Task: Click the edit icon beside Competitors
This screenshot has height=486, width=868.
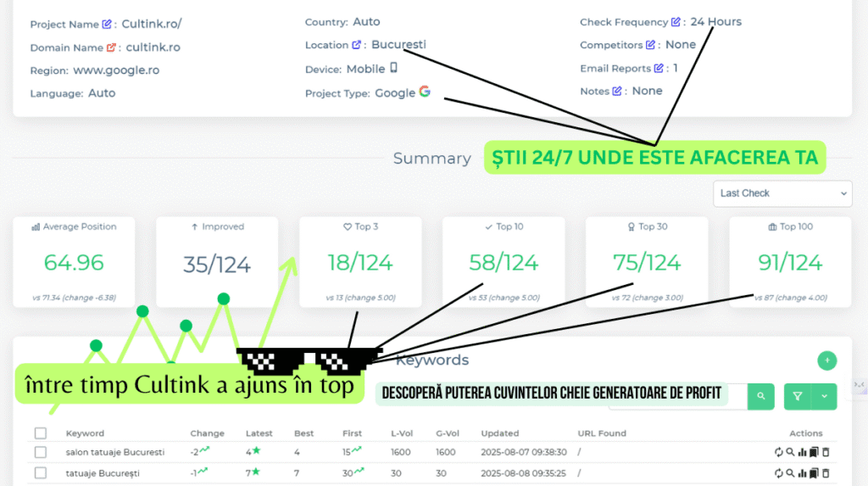Action: [650, 45]
